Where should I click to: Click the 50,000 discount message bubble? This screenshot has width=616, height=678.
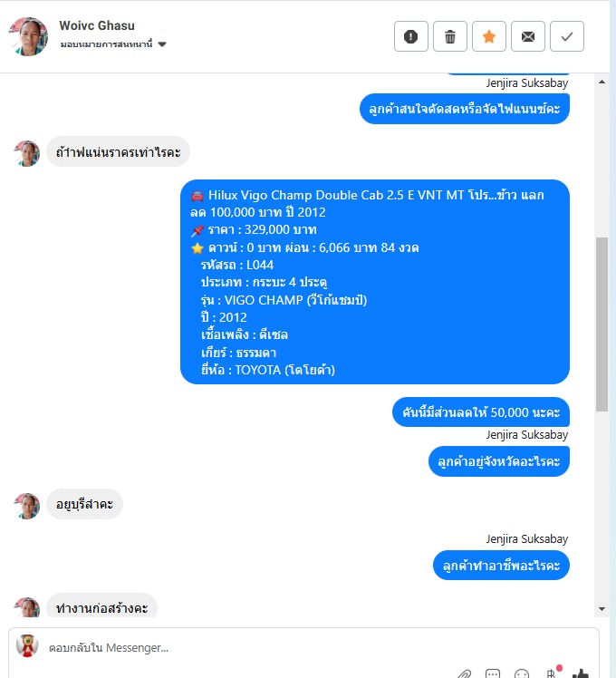(x=481, y=412)
